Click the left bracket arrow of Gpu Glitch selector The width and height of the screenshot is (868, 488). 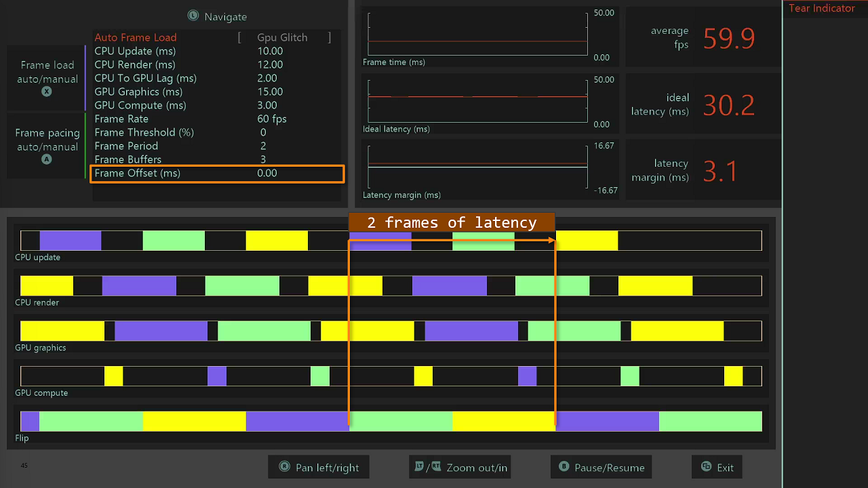coord(239,37)
